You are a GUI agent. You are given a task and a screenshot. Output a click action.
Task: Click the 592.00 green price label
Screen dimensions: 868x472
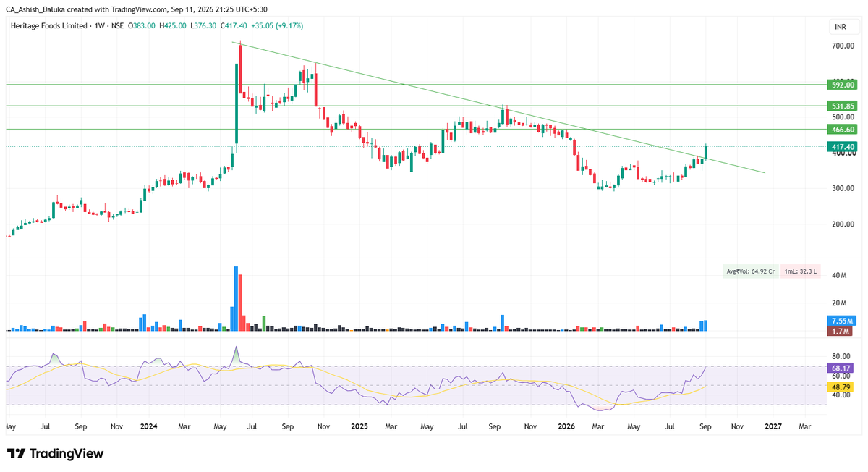[841, 85]
